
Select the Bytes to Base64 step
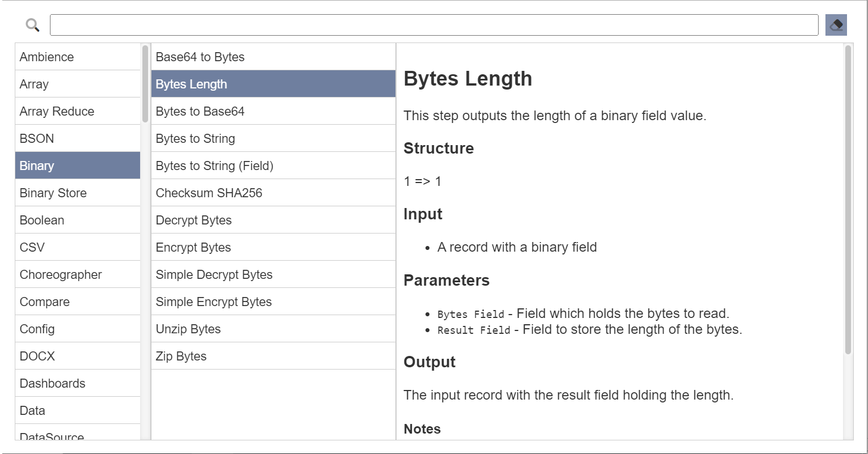click(x=273, y=111)
